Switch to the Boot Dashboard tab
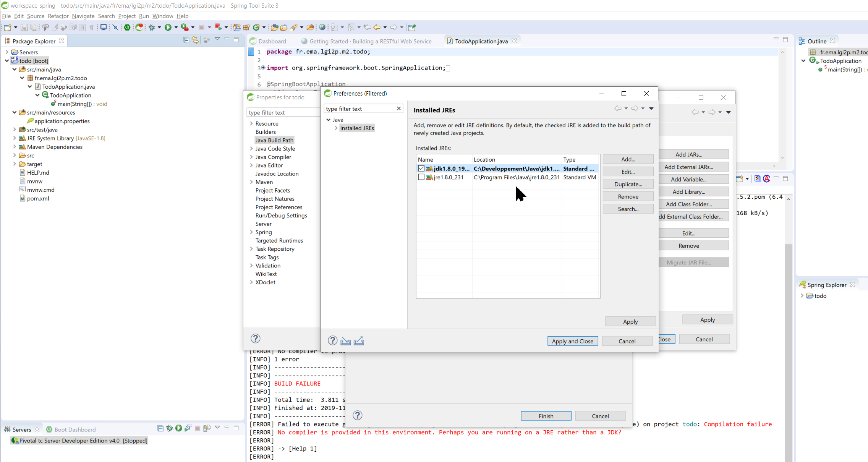Image resolution: width=868 pixels, height=462 pixels. click(x=71, y=430)
